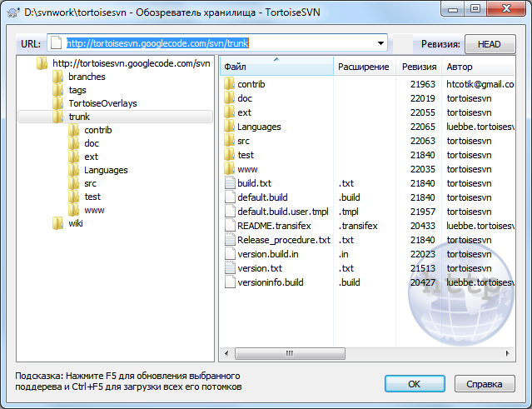Sort by the Расширение column header
This screenshot has height=409, width=532.
tap(365, 67)
